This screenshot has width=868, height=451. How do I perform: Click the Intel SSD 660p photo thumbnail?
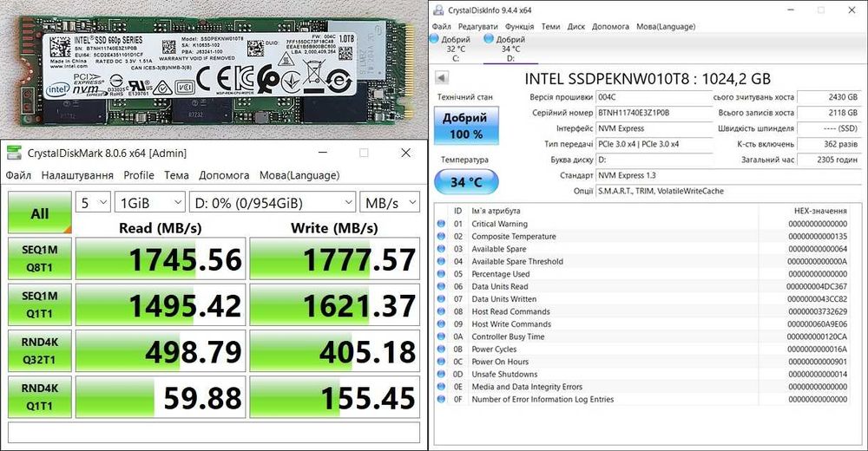coord(214,68)
